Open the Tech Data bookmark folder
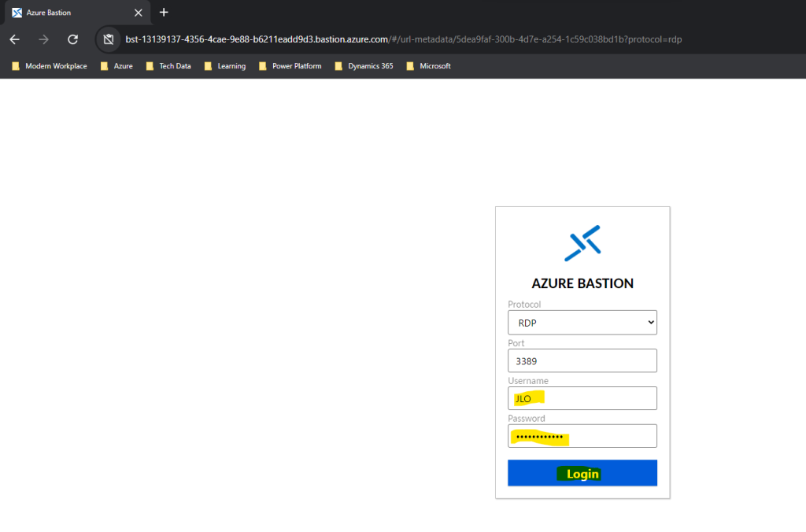 168,66
